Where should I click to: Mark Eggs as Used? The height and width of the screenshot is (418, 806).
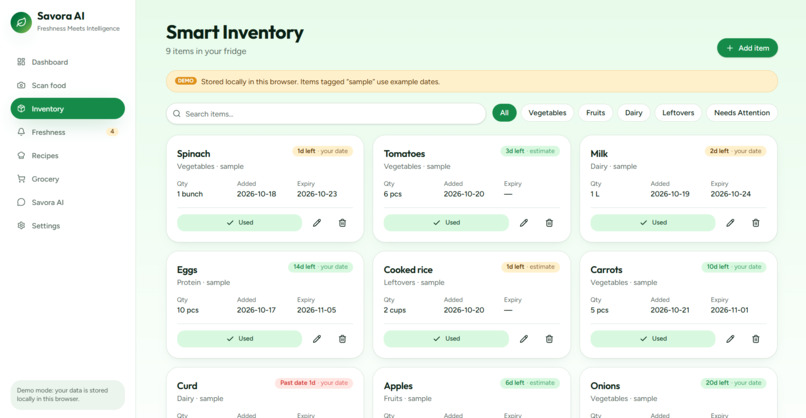(240, 339)
